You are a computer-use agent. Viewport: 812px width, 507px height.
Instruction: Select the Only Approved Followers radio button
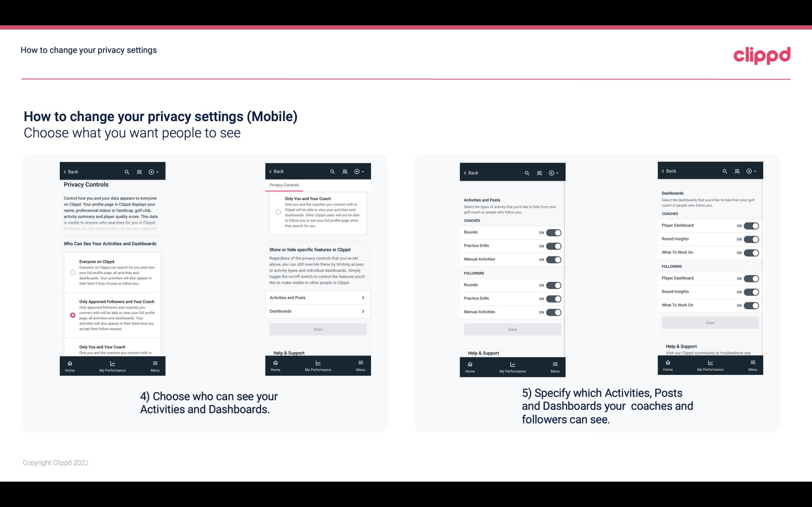pyautogui.click(x=71, y=315)
